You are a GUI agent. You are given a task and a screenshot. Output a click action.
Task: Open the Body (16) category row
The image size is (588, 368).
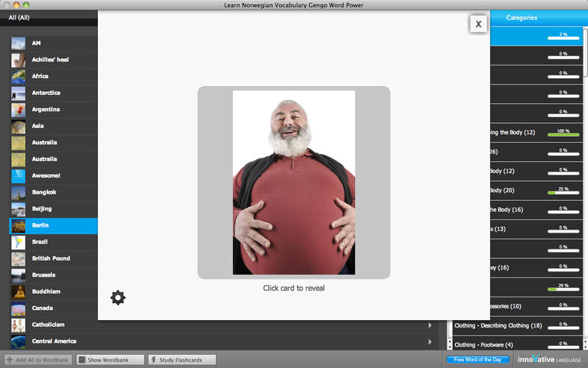537,210
